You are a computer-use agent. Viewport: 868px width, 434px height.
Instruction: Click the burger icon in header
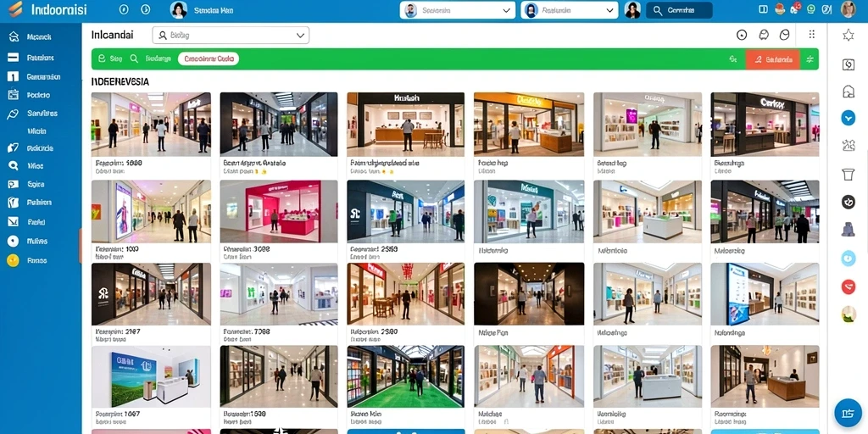(780, 8)
